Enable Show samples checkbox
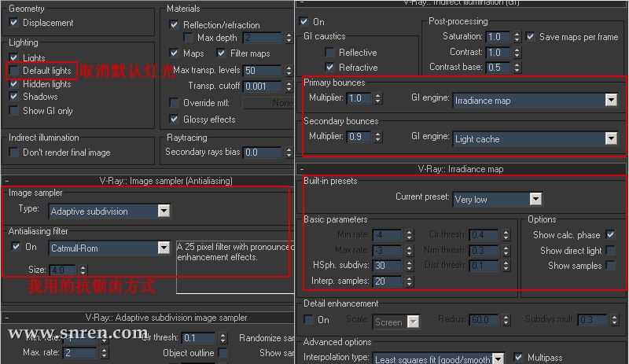629x364 pixels. pos(611,265)
